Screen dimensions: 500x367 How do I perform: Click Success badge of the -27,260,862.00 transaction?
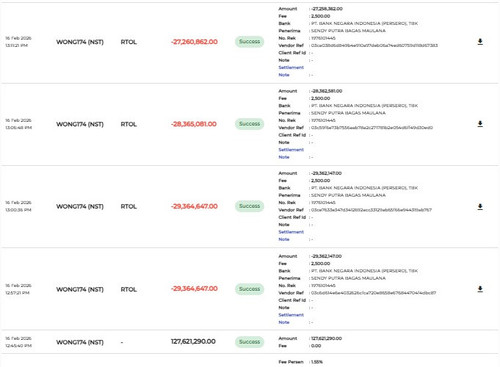pyautogui.click(x=249, y=42)
